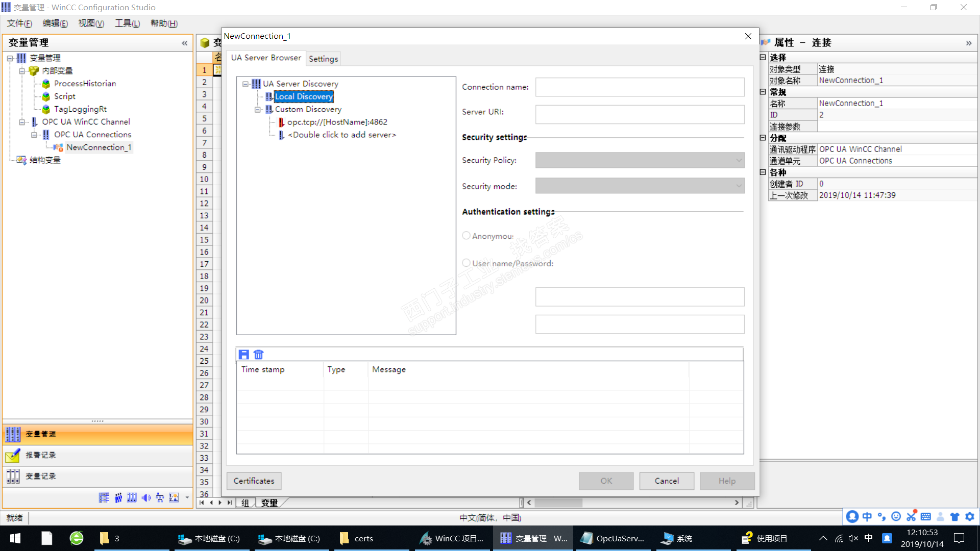Click the save log icon above message table
The image size is (980, 551).
[x=244, y=355]
